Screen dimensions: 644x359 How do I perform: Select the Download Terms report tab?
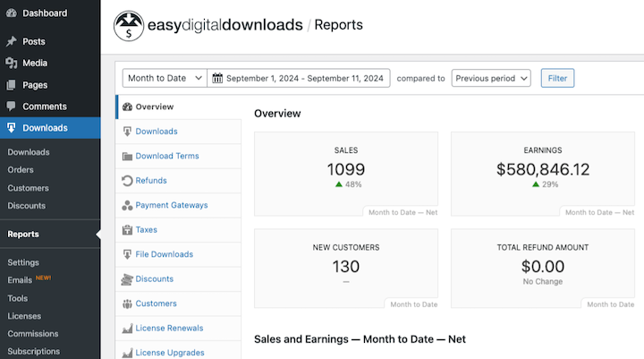pos(178,157)
